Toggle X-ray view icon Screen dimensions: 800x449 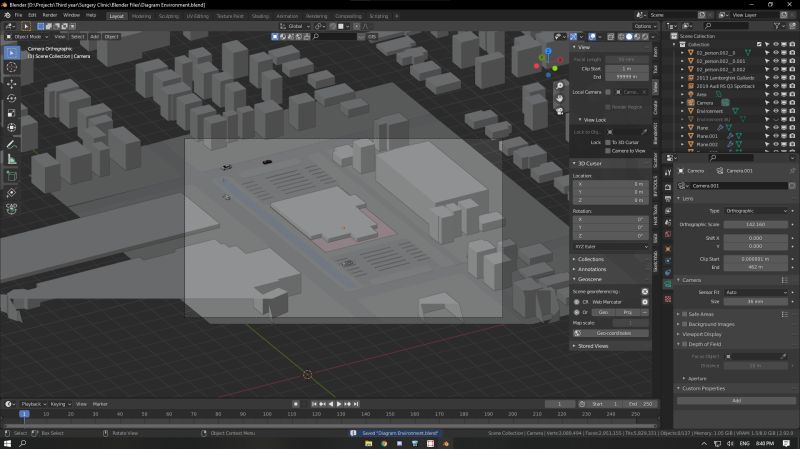coord(611,37)
